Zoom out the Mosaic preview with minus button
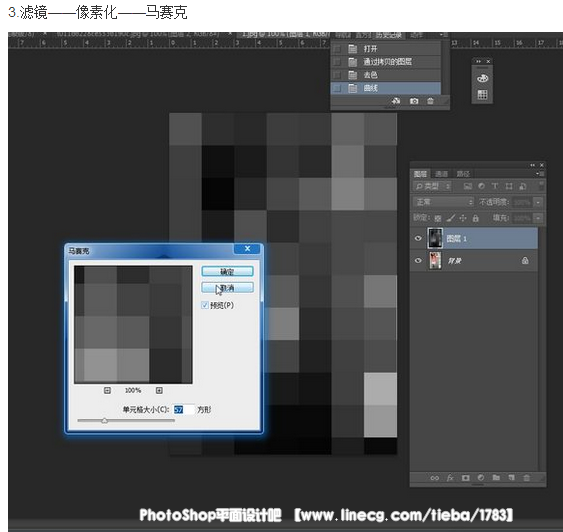The width and height of the screenshot is (563, 532). [x=107, y=390]
